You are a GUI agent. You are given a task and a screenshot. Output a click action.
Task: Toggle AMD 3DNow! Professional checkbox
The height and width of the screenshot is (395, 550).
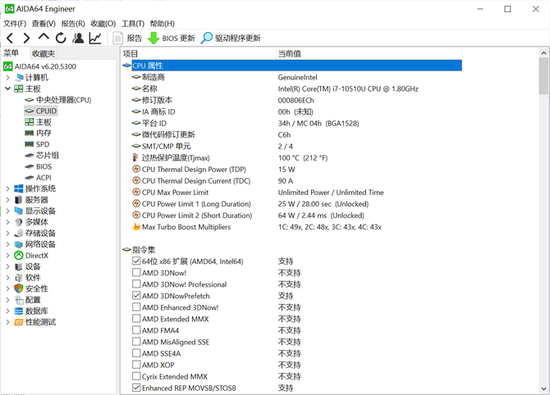point(136,284)
